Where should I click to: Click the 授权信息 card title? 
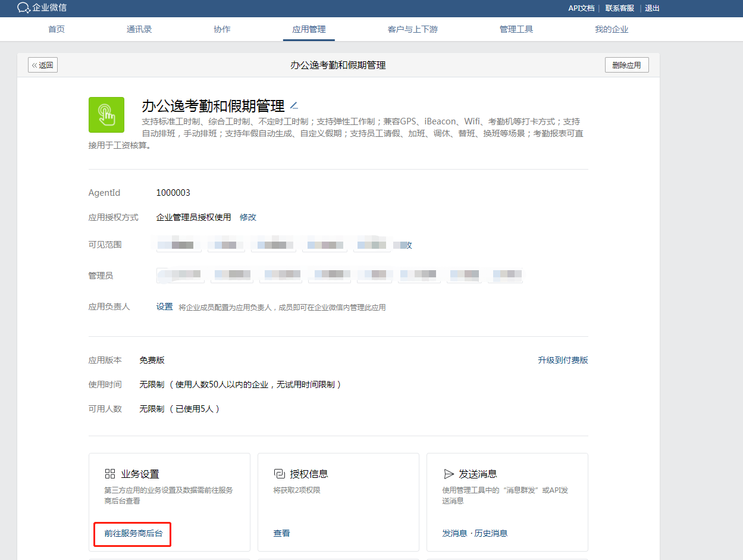pyautogui.click(x=309, y=474)
